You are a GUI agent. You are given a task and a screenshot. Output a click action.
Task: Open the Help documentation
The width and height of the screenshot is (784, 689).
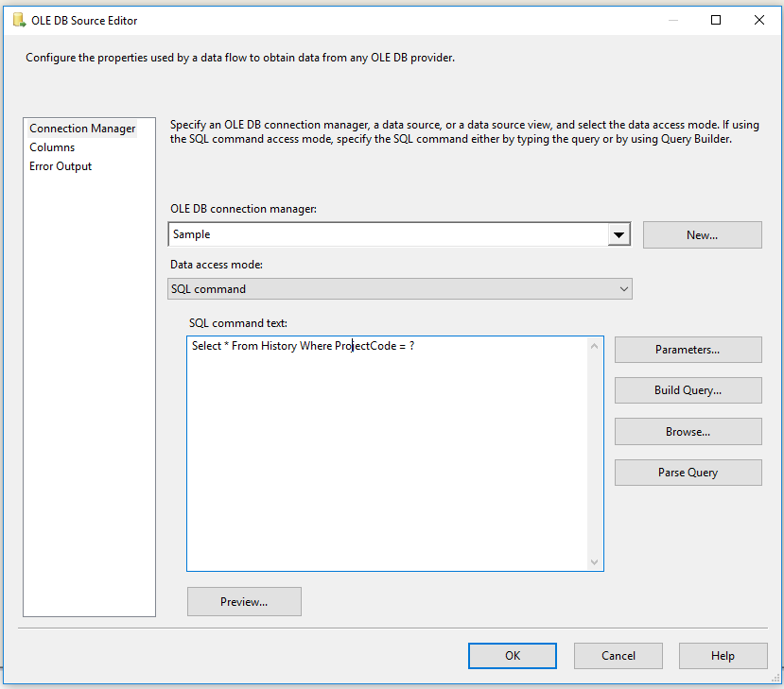click(723, 655)
